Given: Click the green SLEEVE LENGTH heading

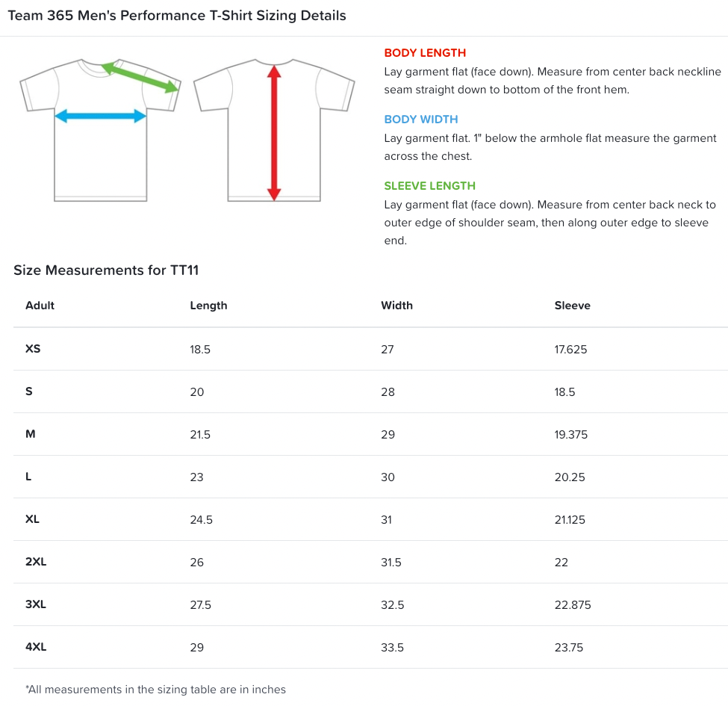Looking at the screenshot, I should 429,186.
